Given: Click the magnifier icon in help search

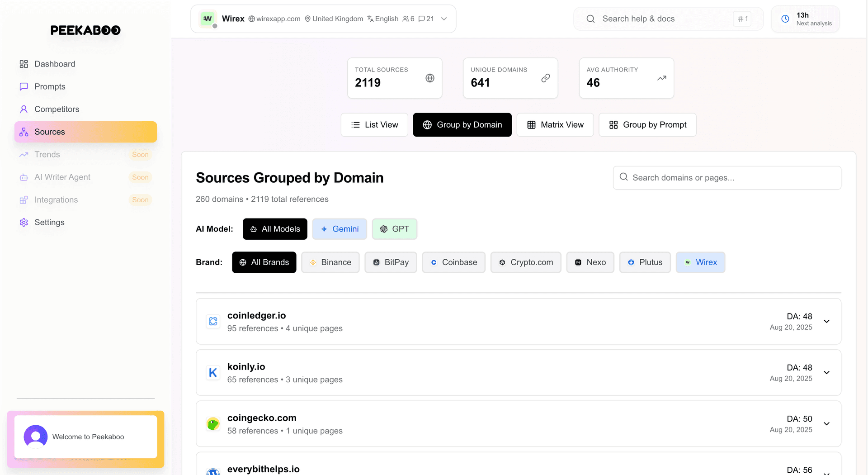Looking at the screenshot, I should point(590,19).
